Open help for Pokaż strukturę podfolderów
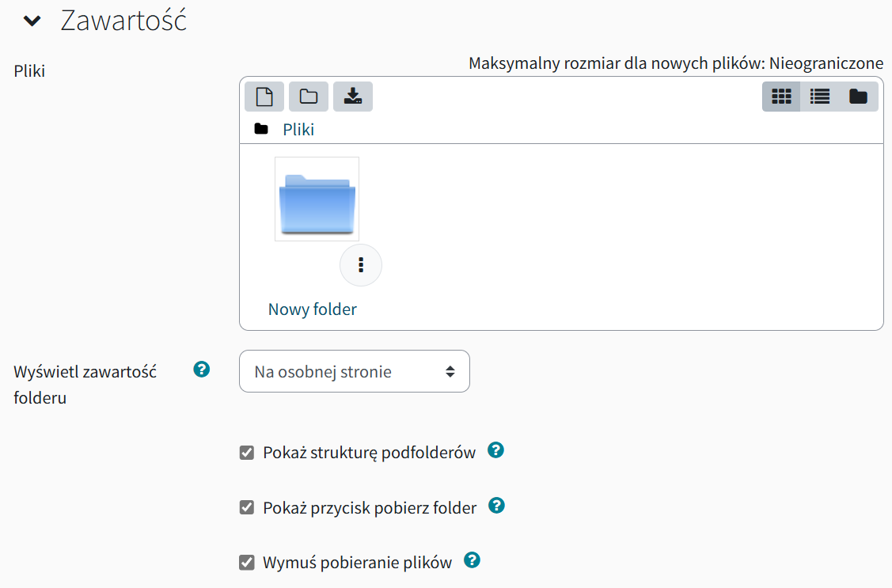Screen dimensions: 892x588 [x=496, y=450]
